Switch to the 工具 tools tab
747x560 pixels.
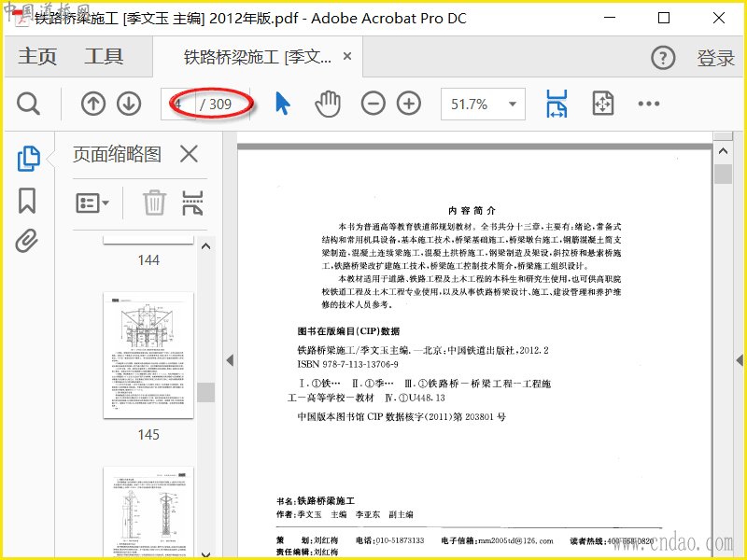point(104,57)
